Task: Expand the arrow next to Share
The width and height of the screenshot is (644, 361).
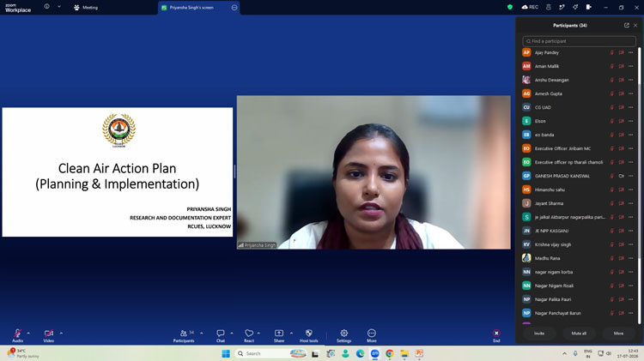Action: point(291,333)
